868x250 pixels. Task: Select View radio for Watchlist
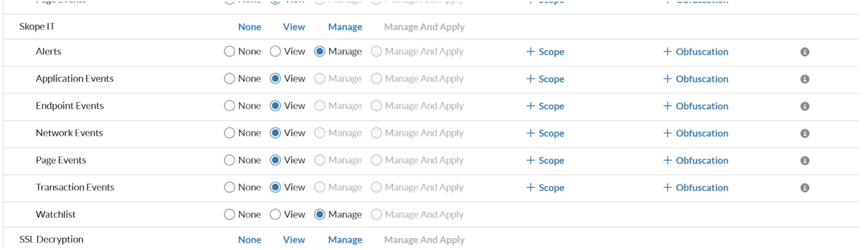275,214
